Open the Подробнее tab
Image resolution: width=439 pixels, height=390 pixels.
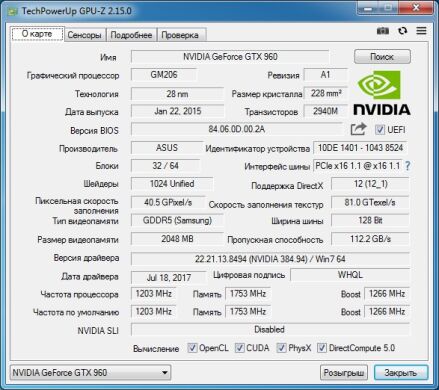point(131,35)
